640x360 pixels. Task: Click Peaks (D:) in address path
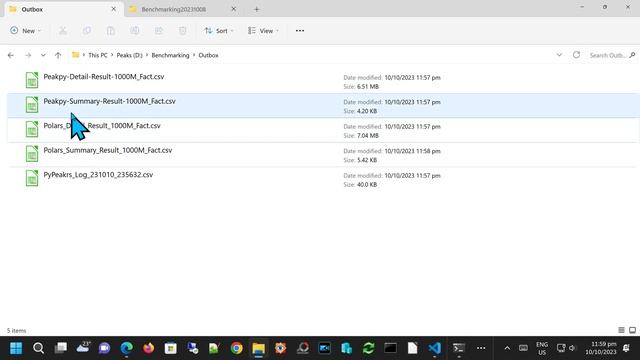click(129, 55)
